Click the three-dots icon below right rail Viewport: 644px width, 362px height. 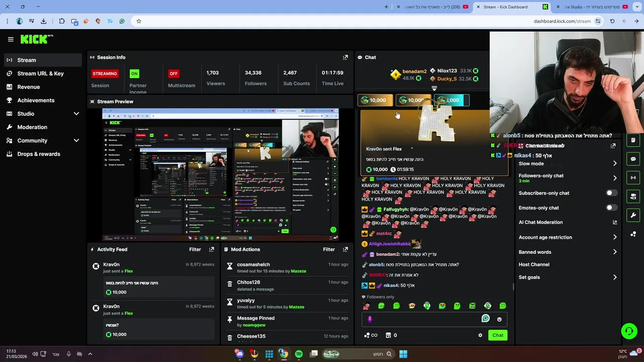pyautogui.click(x=633, y=234)
